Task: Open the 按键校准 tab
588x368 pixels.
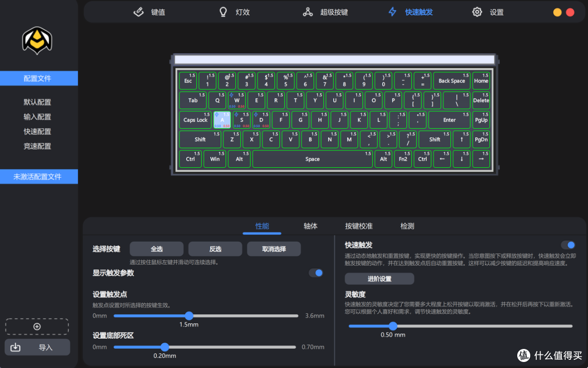Action: (x=358, y=226)
